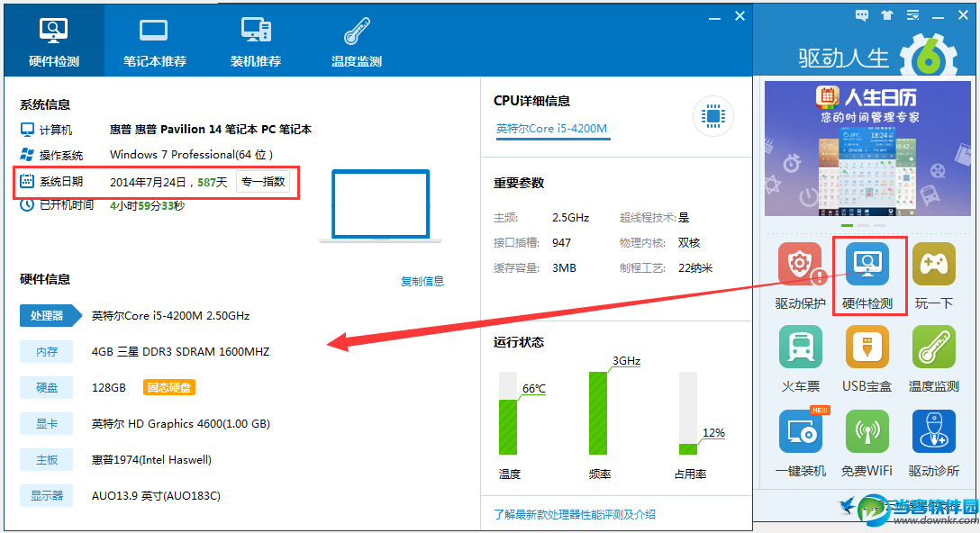This screenshot has width=980, height=533.
Task: Click the 固态硬盘 orange badge
Action: tap(169, 387)
